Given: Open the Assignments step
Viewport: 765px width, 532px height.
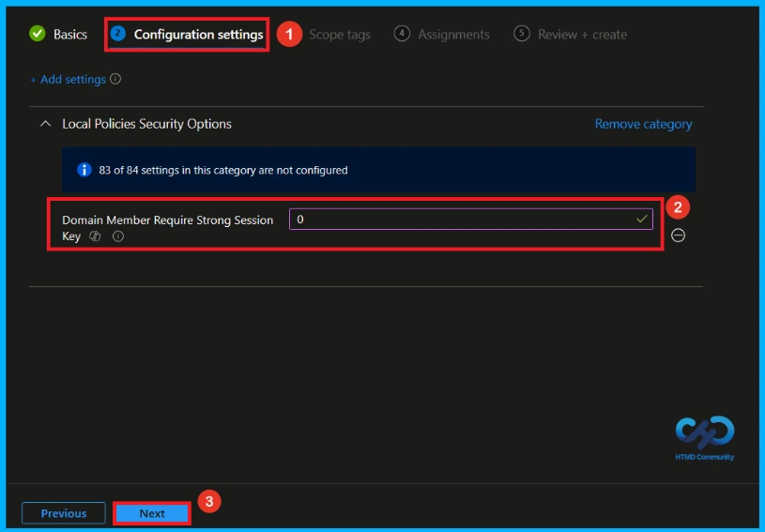Looking at the screenshot, I should (x=441, y=34).
